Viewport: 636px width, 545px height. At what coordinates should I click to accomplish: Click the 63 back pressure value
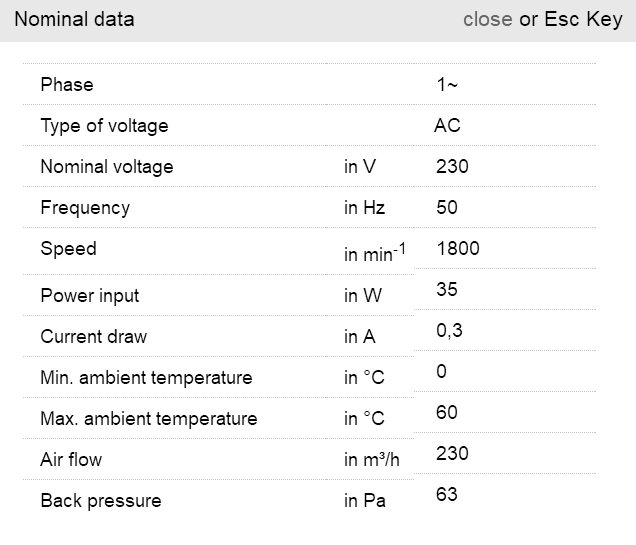click(447, 494)
